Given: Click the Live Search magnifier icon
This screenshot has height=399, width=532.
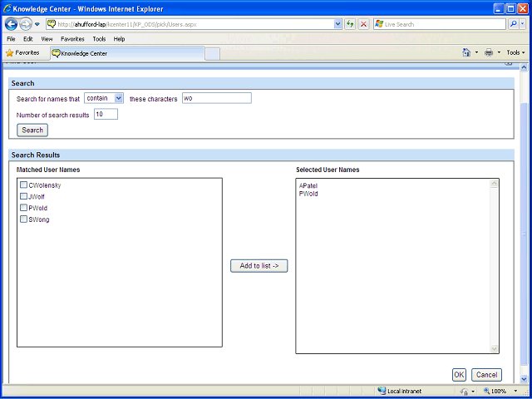Looking at the screenshot, I should click(x=514, y=24).
